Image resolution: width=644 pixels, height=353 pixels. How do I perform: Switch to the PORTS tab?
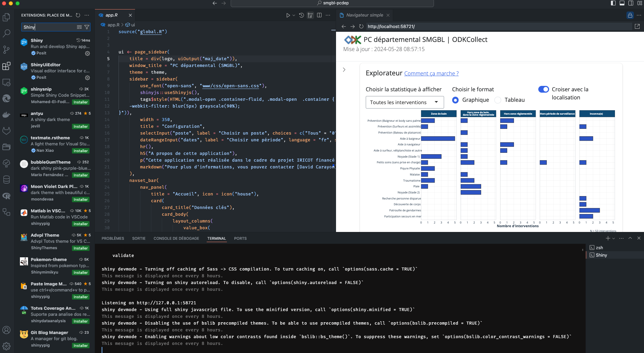point(240,238)
